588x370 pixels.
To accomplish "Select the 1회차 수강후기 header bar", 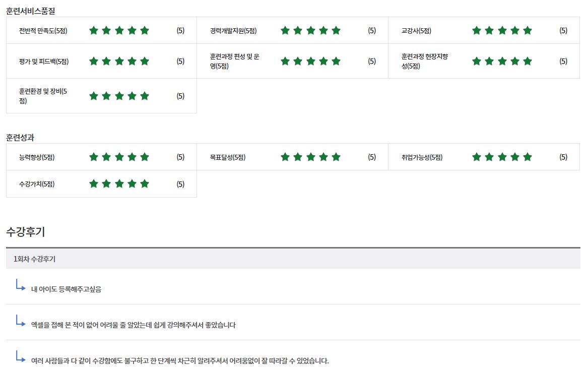I will pyautogui.click(x=293, y=259).
